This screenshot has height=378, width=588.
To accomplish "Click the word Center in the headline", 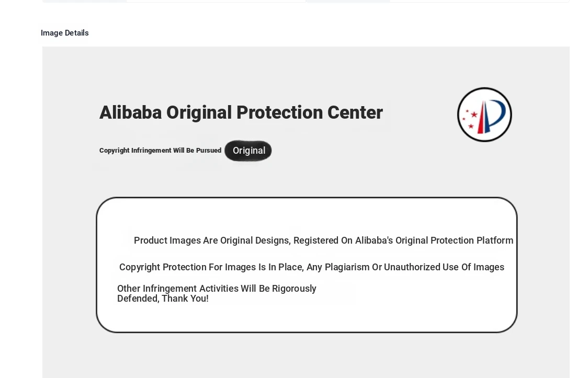I will 355,112.
